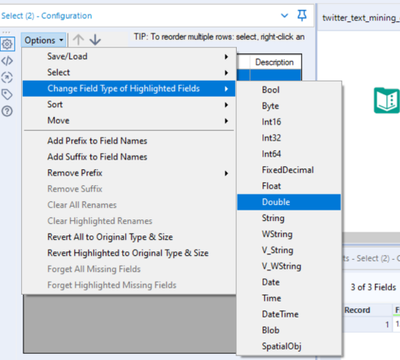400x360 pixels.
Task: Open the annotation tag icon
Action: (7, 94)
